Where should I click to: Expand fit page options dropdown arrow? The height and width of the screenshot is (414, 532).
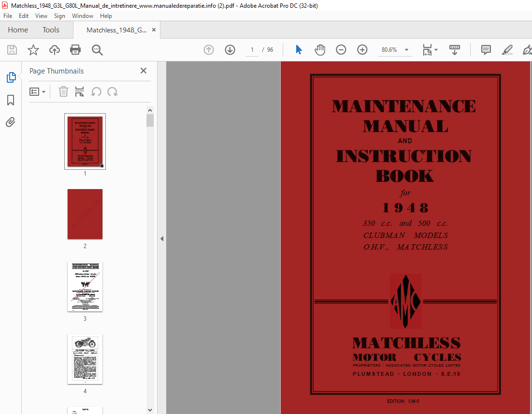[436, 50]
